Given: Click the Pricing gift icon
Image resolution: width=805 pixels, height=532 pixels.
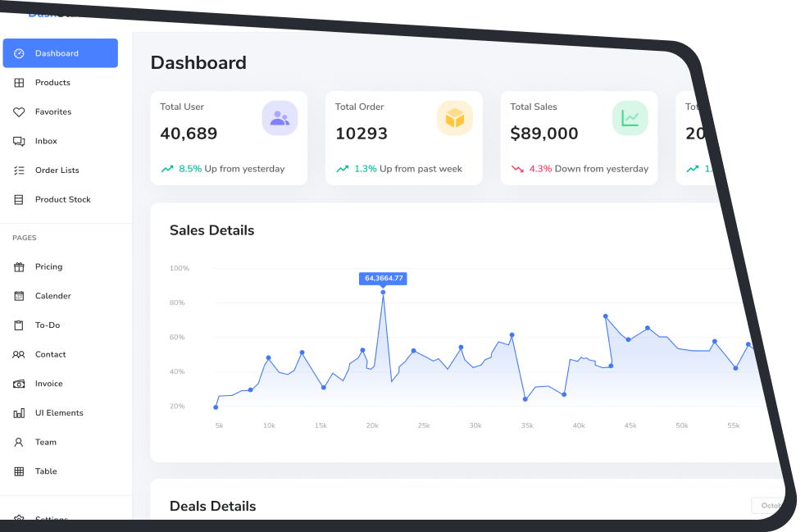Looking at the screenshot, I should [x=19, y=267].
